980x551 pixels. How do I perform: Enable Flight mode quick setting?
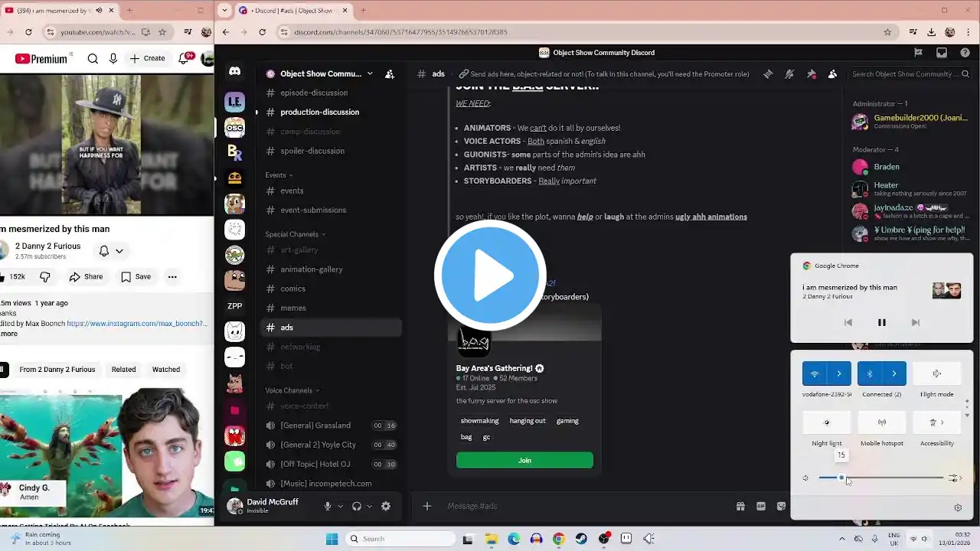coord(936,373)
